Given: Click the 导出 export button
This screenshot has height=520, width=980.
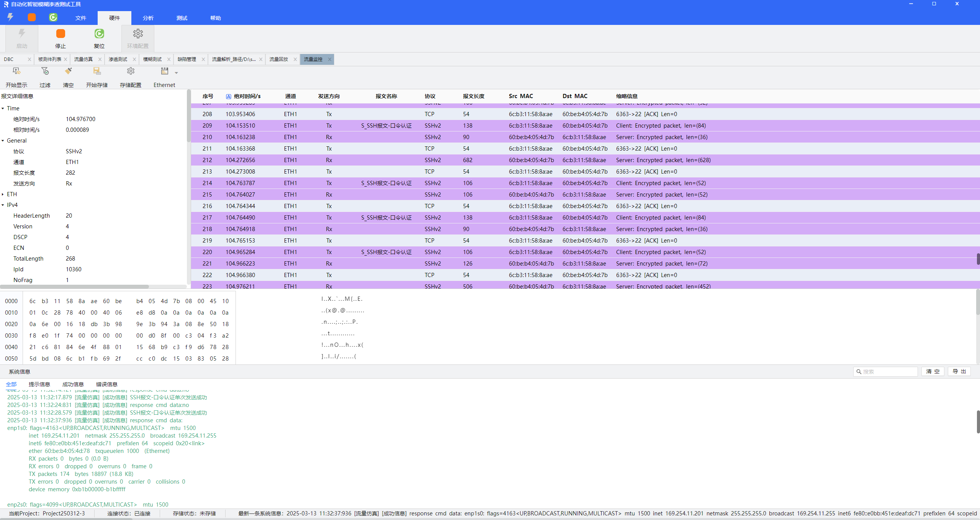Looking at the screenshot, I should pos(959,371).
